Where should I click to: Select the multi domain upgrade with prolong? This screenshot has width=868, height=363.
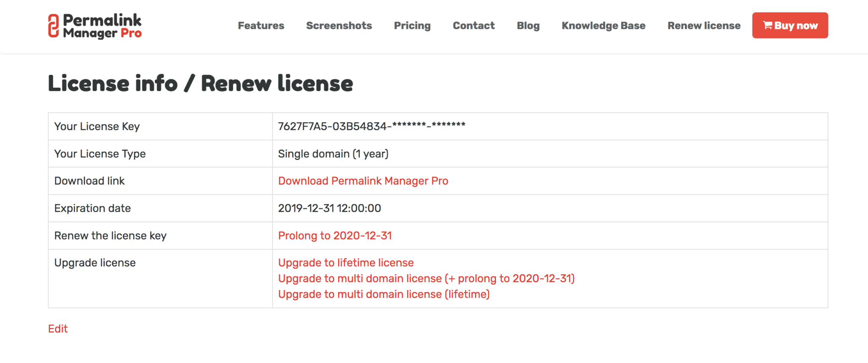click(426, 279)
